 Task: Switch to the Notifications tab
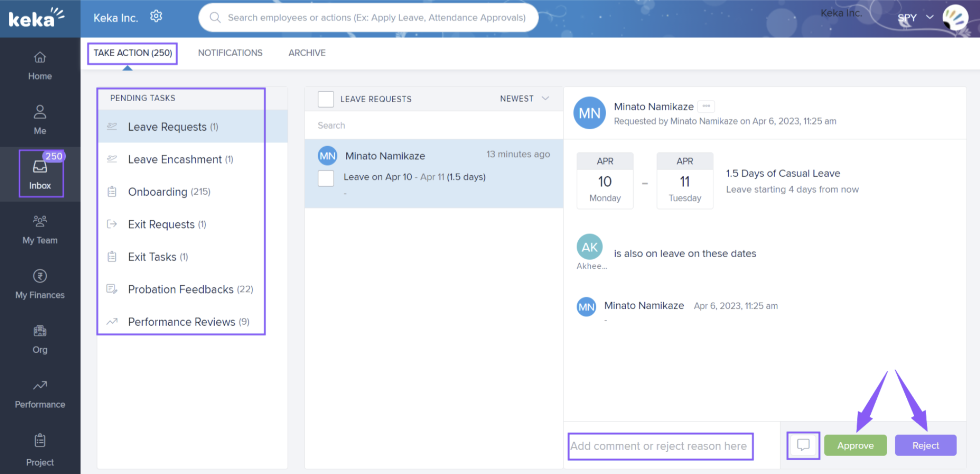click(x=230, y=53)
